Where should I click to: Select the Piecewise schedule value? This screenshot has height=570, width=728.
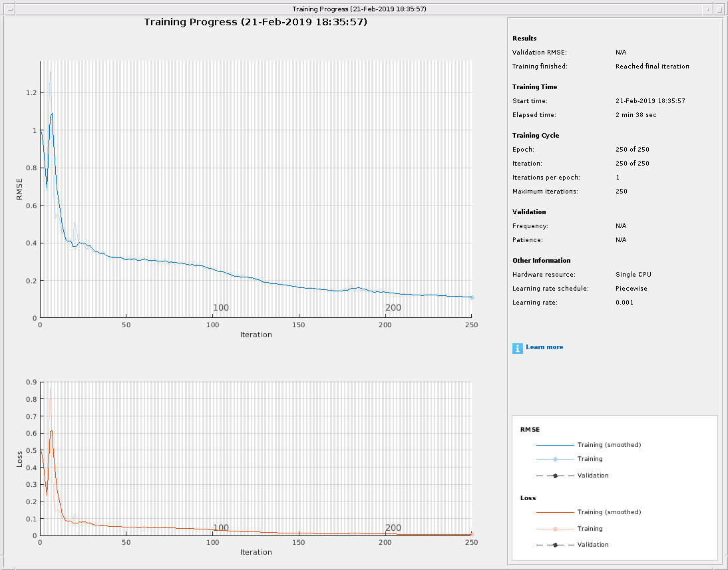[632, 288]
